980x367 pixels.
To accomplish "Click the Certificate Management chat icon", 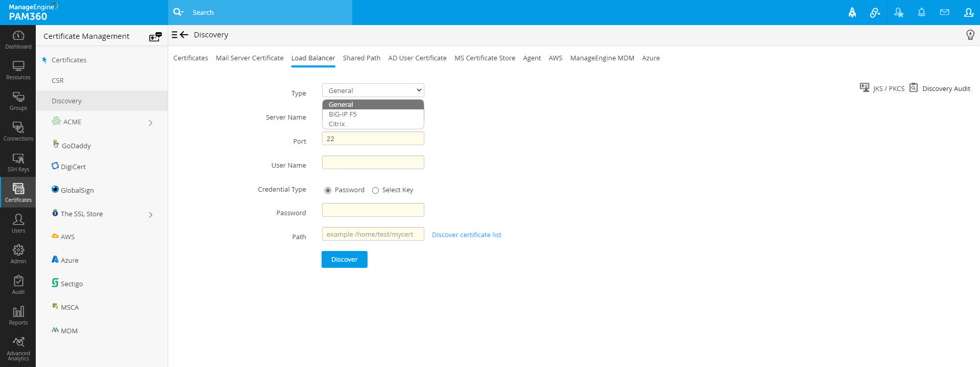I will 155,36.
